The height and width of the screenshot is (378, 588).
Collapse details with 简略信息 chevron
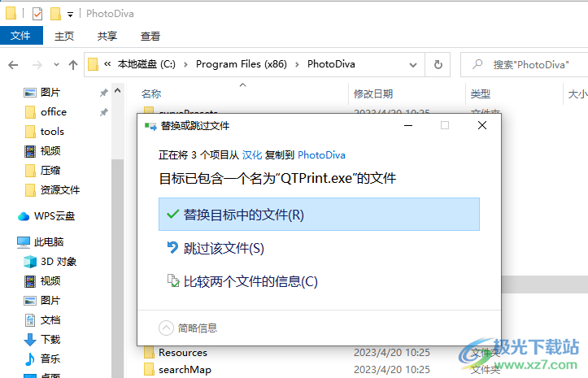click(166, 328)
